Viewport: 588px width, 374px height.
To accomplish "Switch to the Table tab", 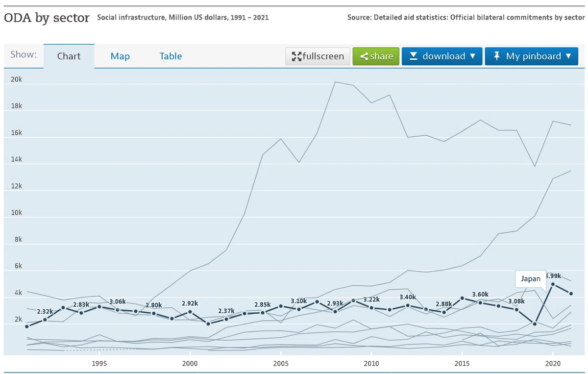I will (x=171, y=56).
